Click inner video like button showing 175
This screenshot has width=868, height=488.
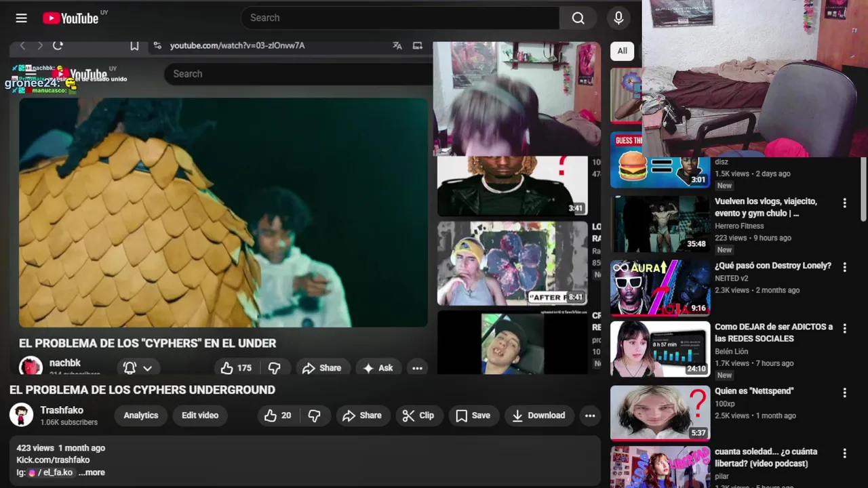click(236, 368)
